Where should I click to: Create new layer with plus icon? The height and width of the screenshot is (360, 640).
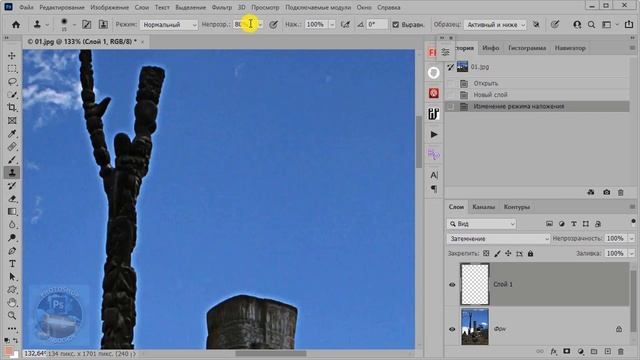(607, 351)
